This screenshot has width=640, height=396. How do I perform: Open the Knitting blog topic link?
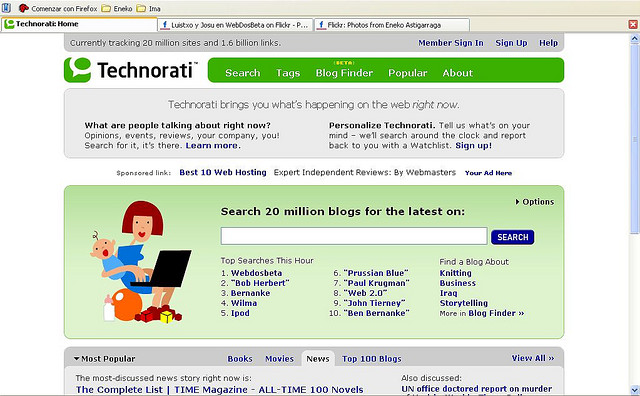point(456,273)
